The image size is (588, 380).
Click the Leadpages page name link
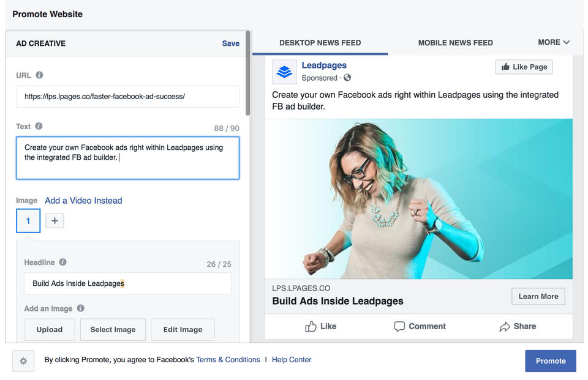coord(324,65)
